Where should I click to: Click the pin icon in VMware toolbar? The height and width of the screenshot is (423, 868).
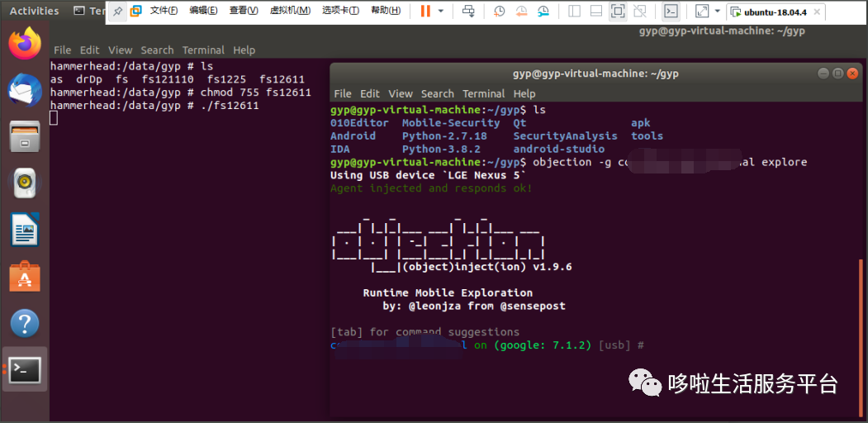pos(117,11)
